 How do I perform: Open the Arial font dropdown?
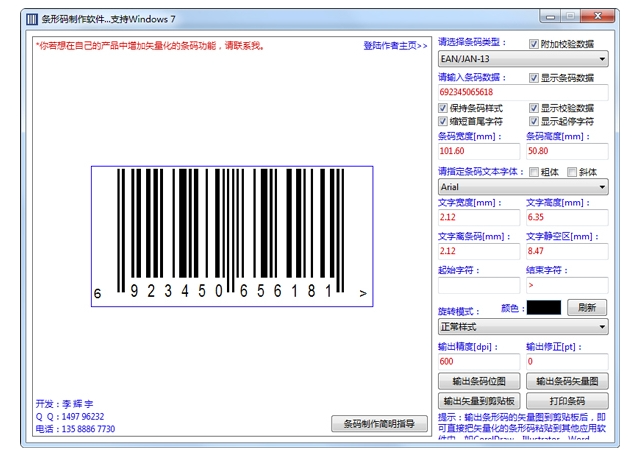(523, 187)
